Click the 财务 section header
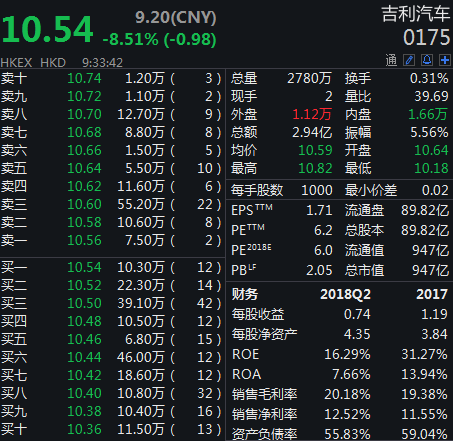Screen dimensions: 453x441 pyautogui.click(x=245, y=294)
